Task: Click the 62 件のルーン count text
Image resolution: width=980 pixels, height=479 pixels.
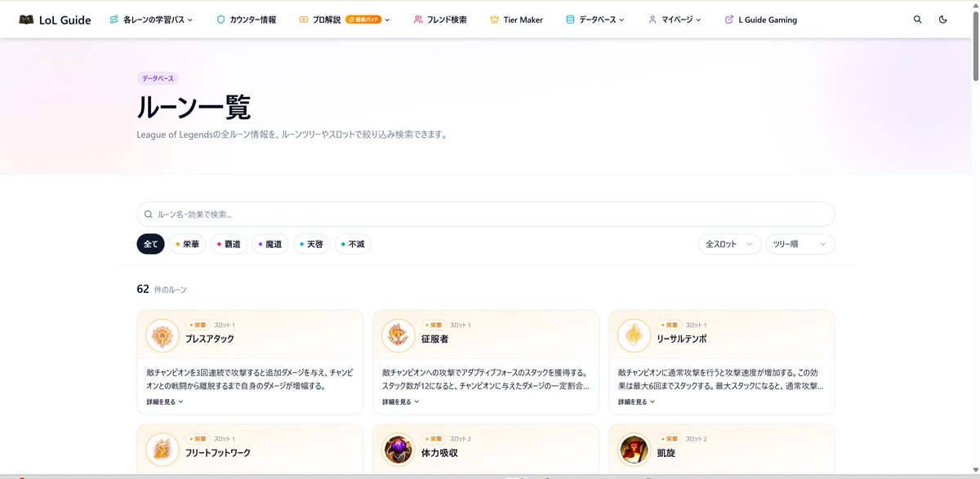Action: pos(162,289)
